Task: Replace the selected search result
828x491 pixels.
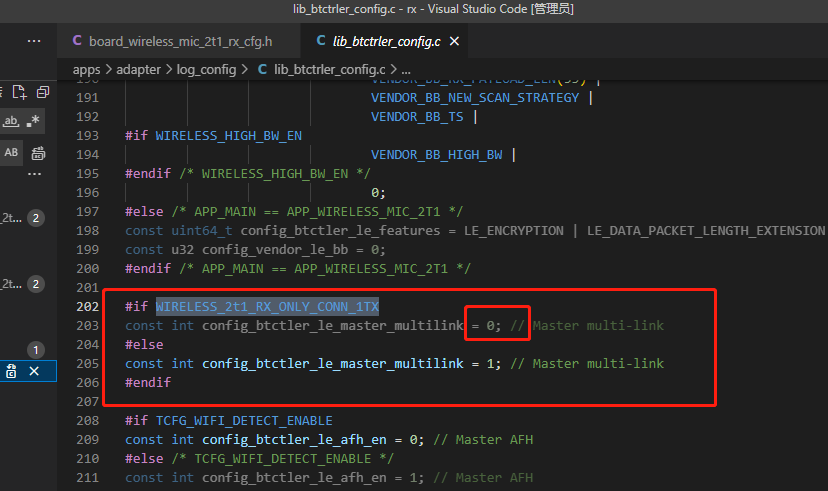Action: (11, 371)
